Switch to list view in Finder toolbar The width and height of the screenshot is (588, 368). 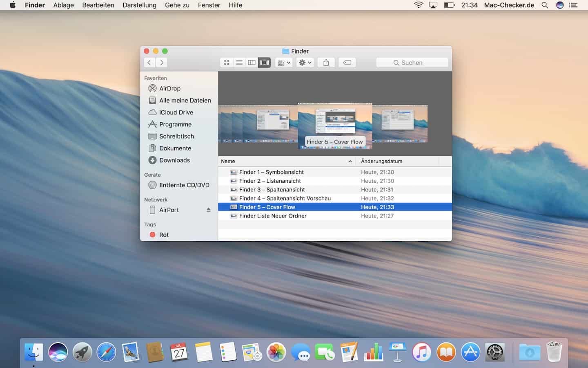[239, 63]
